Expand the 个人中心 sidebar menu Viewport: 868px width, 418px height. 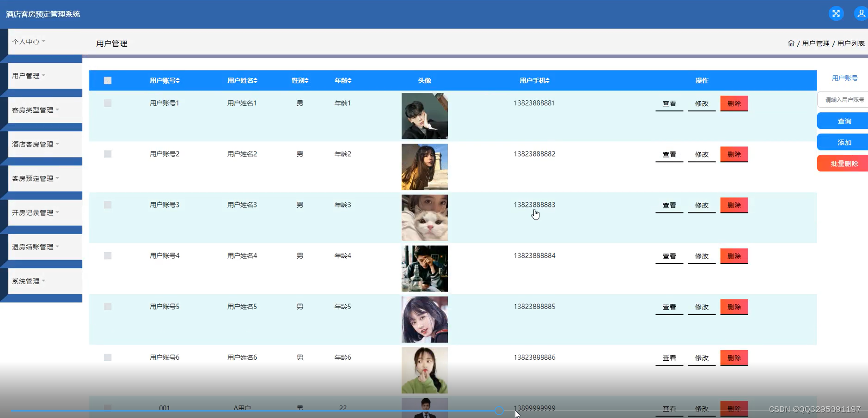[45, 42]
